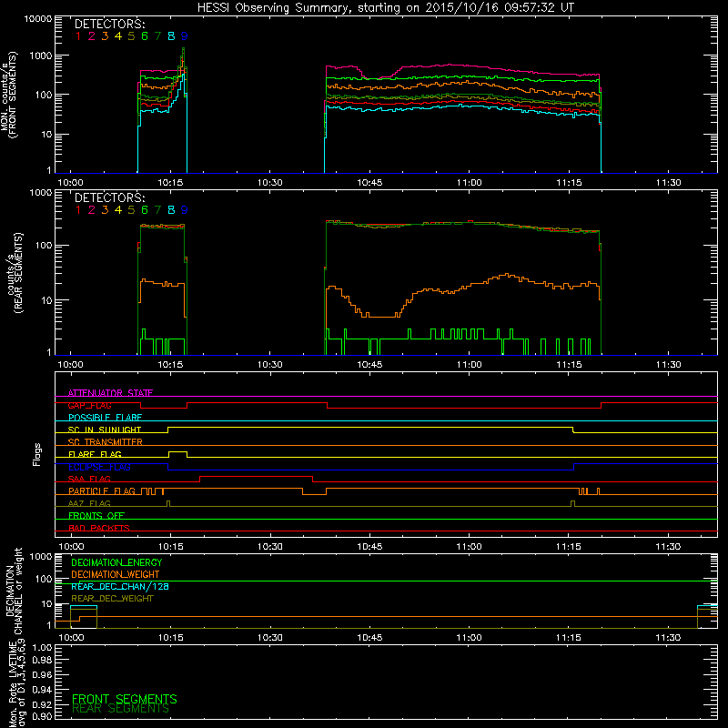Screen dimensions: 728x728
Task: Click the 11:00 time label under rear segments plot
Action: pos(469,365)
